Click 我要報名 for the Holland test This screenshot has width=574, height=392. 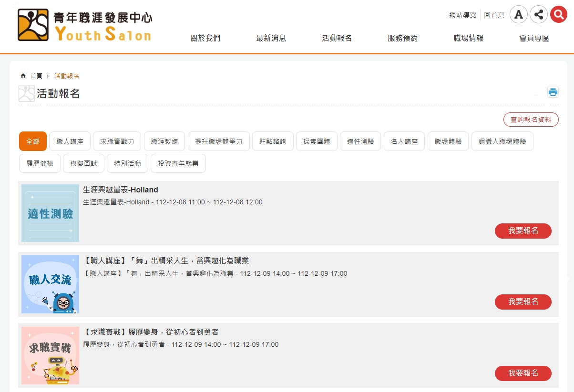[523, 231]
